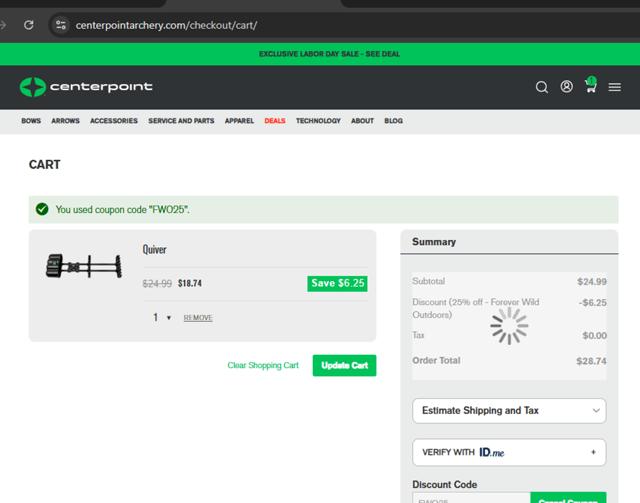Viewport: 640px width, 503px height.
Task: Open the user account icon
Action: coord(567,87)
